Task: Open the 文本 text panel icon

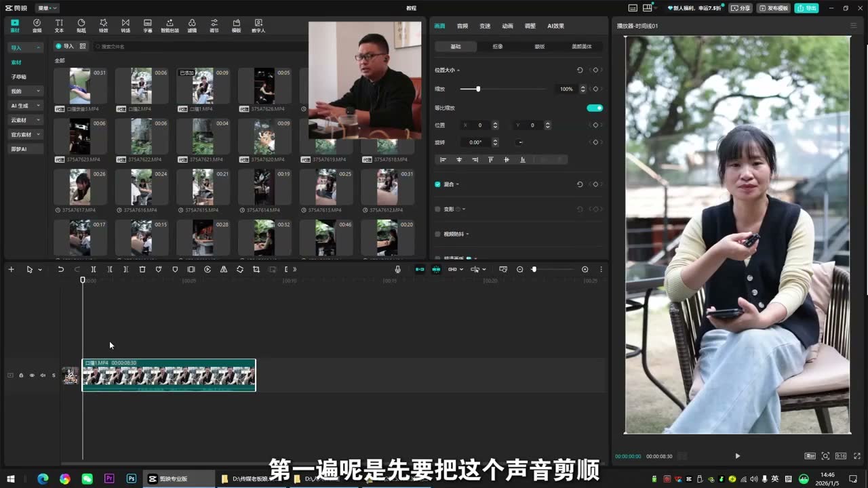Action: [x=59, y=26]
